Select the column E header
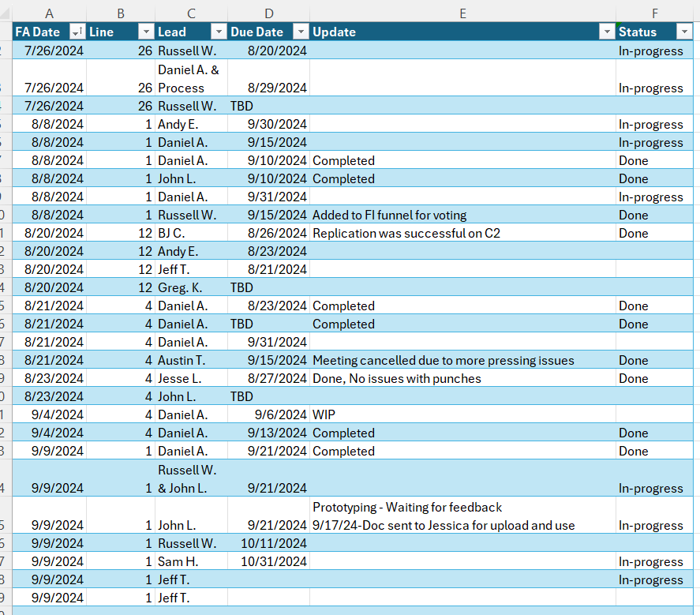Image resolution: width=700 pixels, height=615 pixels. point(462,13)
